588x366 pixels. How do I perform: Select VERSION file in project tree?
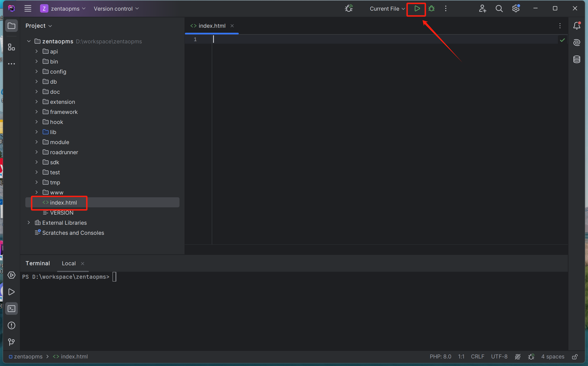(62, 213)
